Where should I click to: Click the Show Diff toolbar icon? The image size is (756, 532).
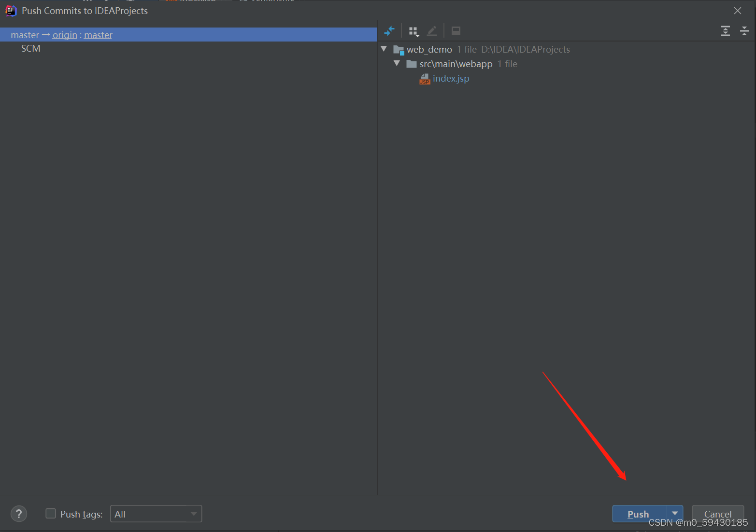pyautogui.click(x=389, y=31)
